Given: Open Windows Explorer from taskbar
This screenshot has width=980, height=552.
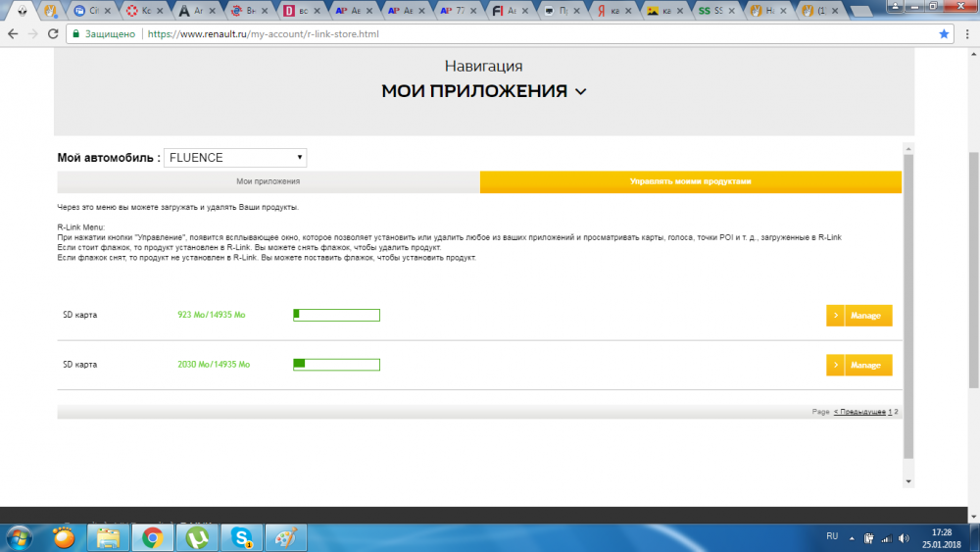Looking at the screenshot, I should [108, 537].
